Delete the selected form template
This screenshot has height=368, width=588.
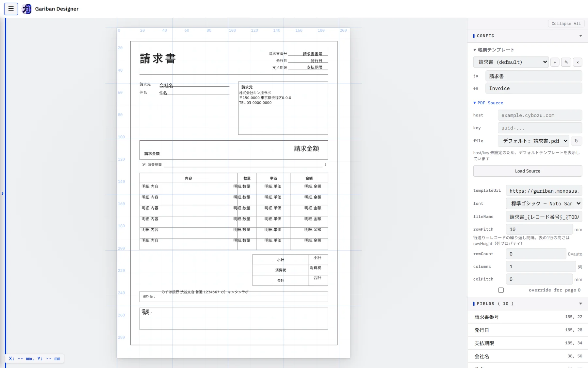point(578,62)
